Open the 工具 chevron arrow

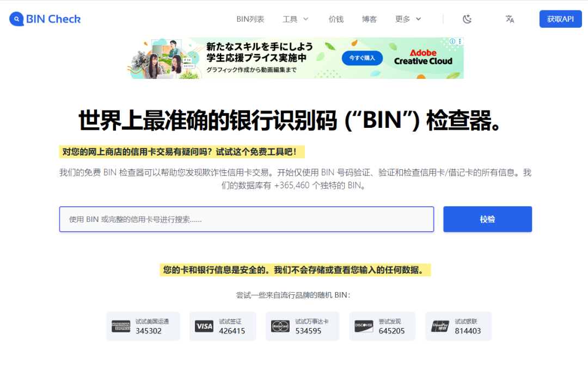click(x=305, y=18)
